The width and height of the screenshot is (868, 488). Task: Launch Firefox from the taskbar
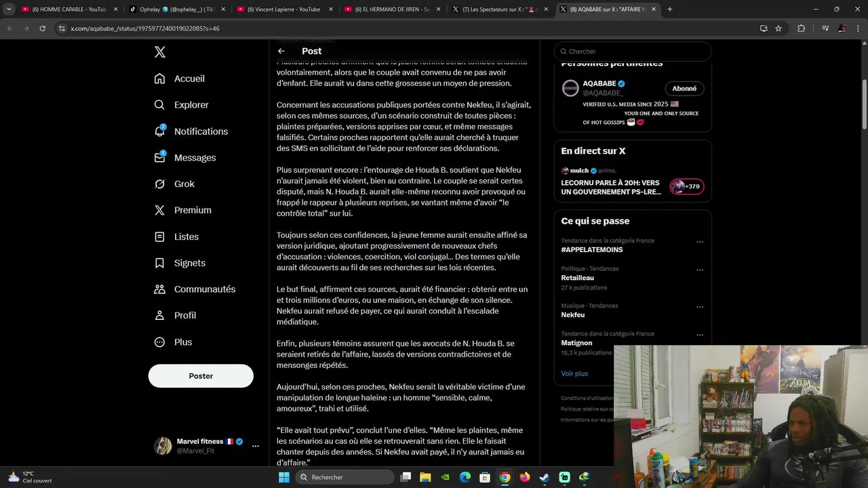(524, 477)
